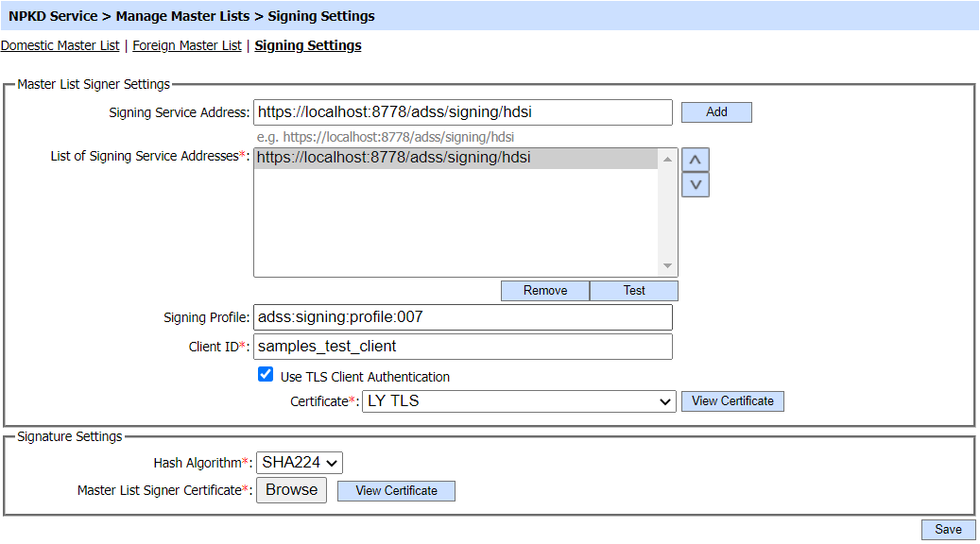View the Master List Signer Certificate
The height and width of the screenshot is (544, 980).
396,491
